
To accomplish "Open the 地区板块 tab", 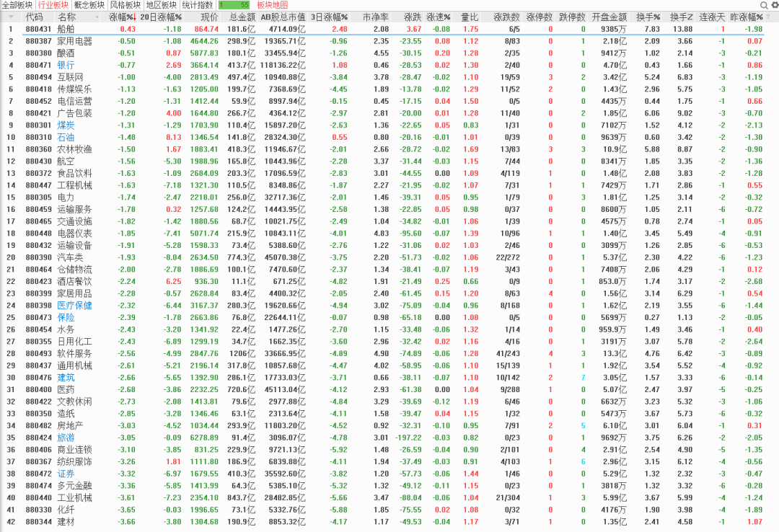I will (x=162, y=5).
